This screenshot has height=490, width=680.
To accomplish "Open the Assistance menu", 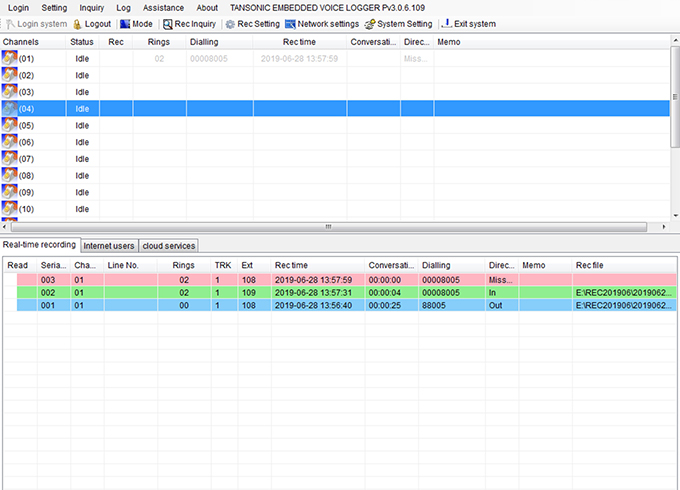I will [163, 7].
